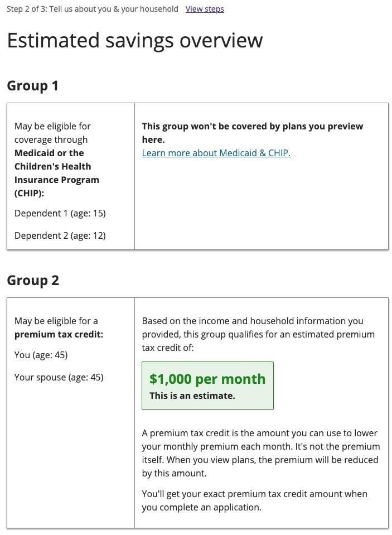Click the Your spouse (age: 45) entry
The width and height of the screenshot is (392, 535).
click(x=59, y=377)
